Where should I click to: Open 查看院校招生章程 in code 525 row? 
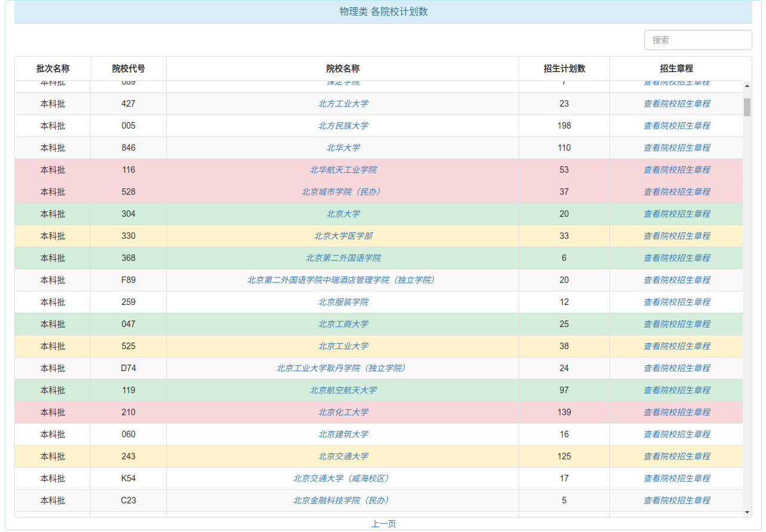point(677,346)
